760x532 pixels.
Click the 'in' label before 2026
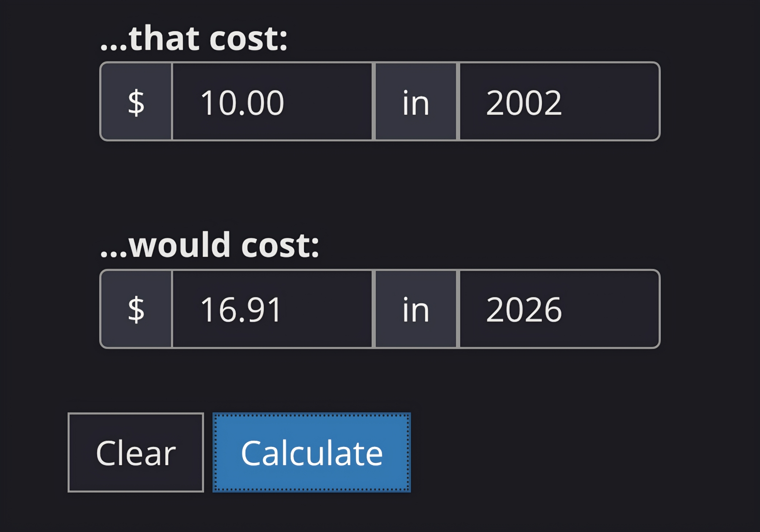pos(416,309)
